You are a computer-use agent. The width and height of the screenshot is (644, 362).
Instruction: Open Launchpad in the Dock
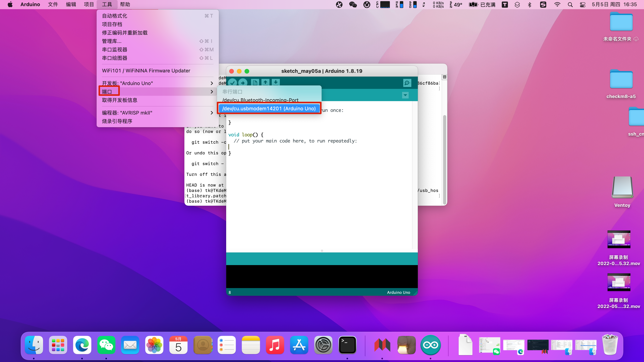coord(58,345)
